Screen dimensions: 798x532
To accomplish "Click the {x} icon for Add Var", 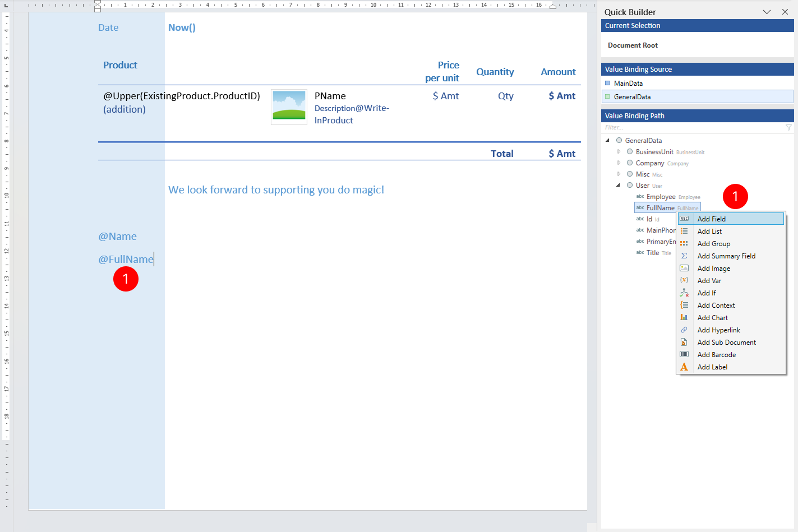I will [684, 280].
